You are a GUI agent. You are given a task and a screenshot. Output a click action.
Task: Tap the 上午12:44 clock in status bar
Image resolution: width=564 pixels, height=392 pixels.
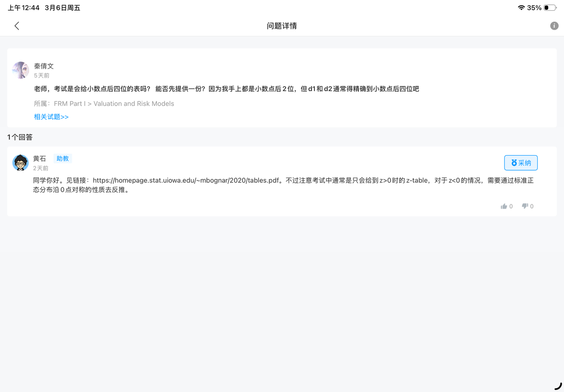click(x=24, y=8)
